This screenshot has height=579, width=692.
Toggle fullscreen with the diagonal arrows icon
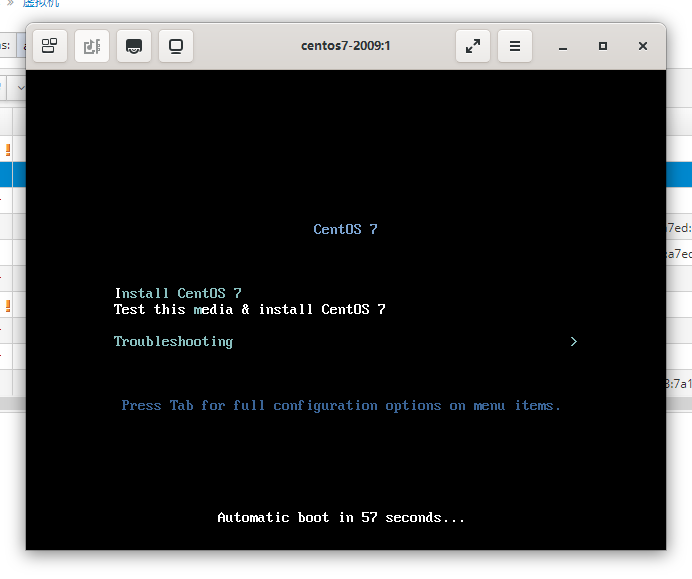click(x=473, y=46)
